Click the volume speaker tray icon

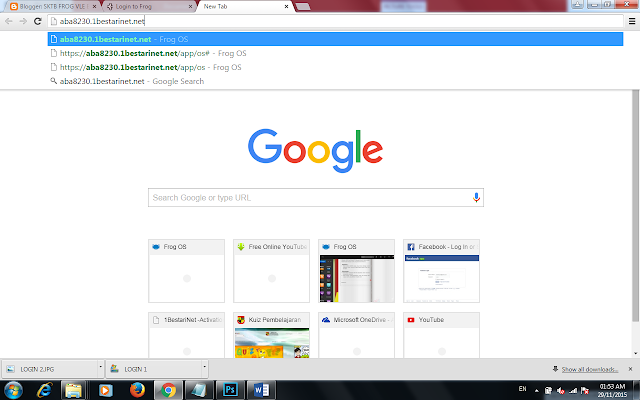[x=561, y=391]
